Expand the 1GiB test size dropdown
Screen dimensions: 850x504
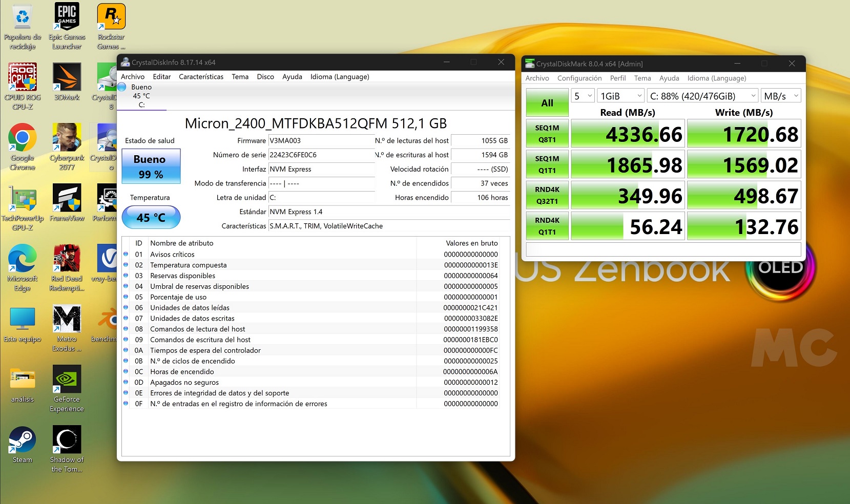point(620,96)
